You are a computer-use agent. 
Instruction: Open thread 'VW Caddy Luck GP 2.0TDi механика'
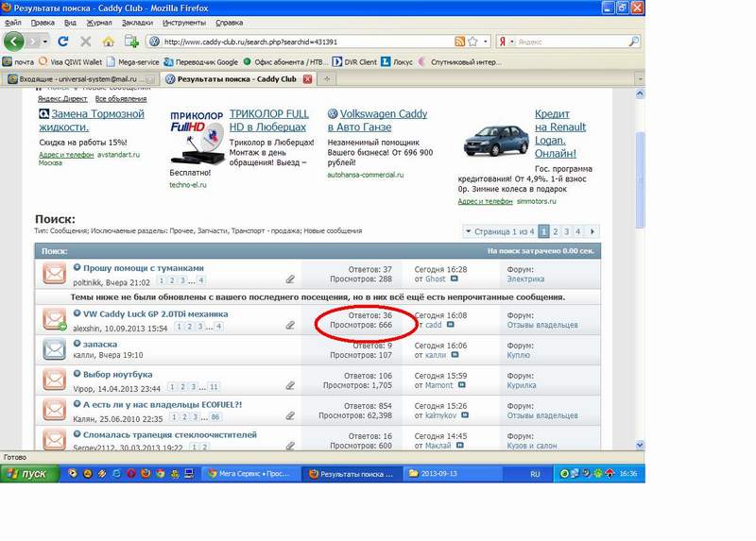(155, 313)
